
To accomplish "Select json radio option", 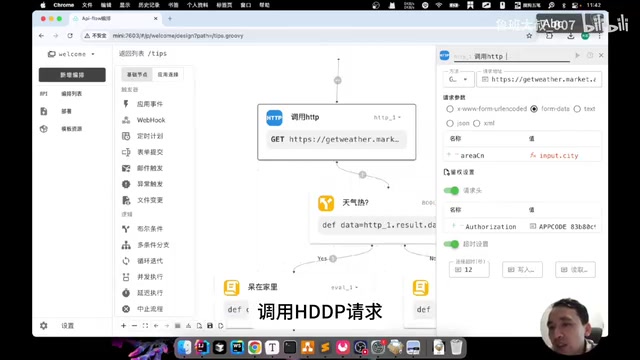I will (450, 123).
